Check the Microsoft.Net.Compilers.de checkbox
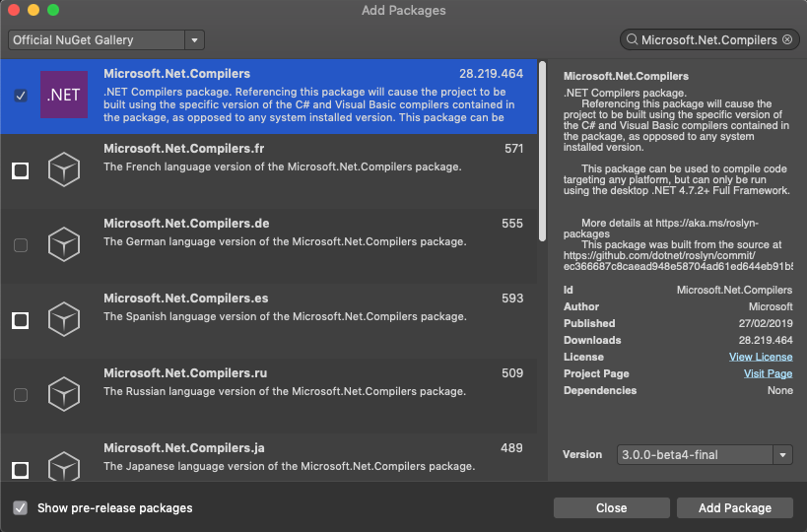This screenshot has height=532, width=807. coord(21,245)
